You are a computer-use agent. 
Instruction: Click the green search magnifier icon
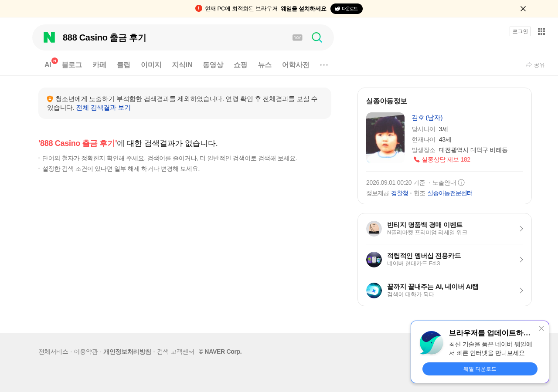[317, 37]
